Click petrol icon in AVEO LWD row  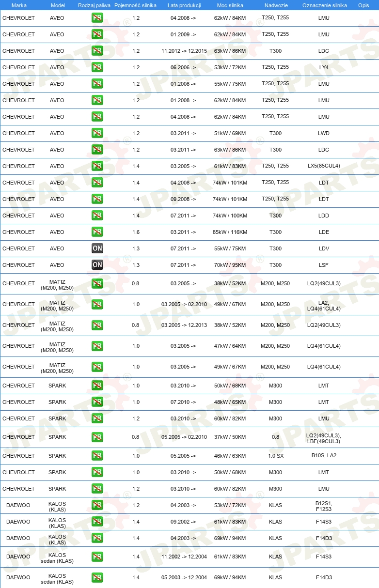point(97,133)
